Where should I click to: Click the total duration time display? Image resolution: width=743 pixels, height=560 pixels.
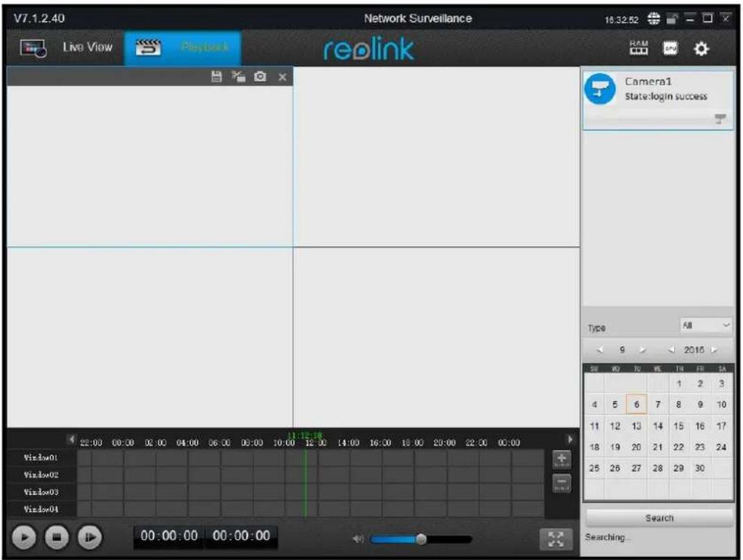point(241,536)
